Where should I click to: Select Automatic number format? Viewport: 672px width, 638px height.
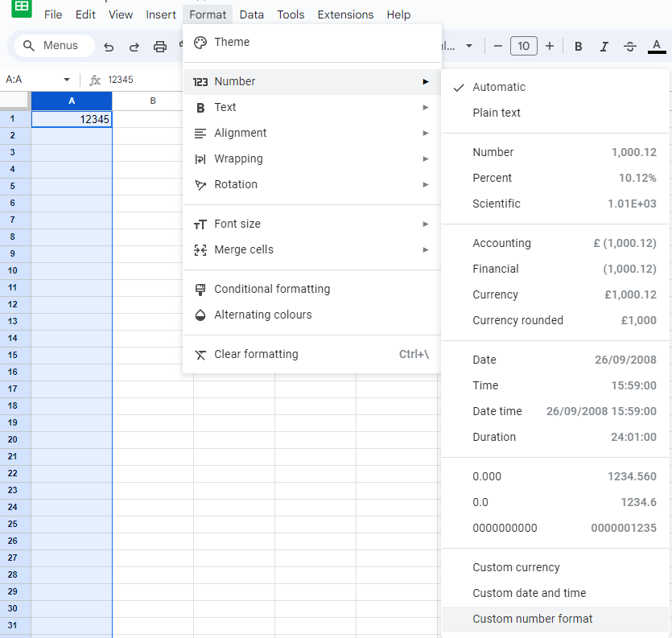555,87
